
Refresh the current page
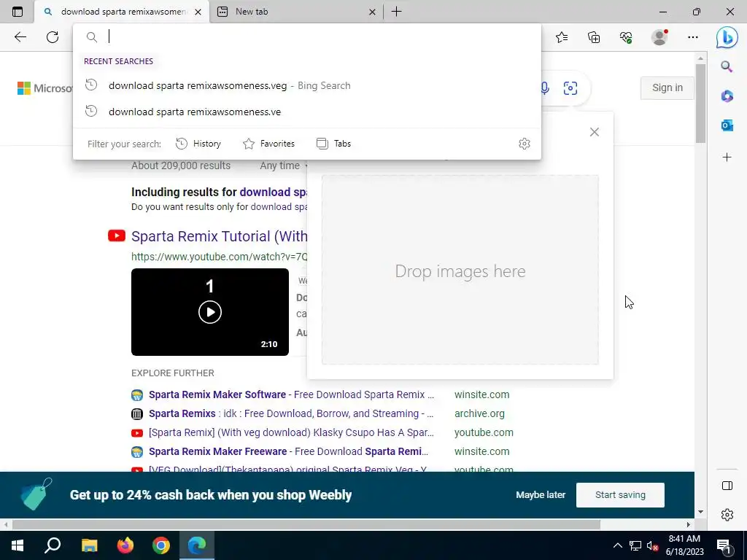[x=53, y=37]
